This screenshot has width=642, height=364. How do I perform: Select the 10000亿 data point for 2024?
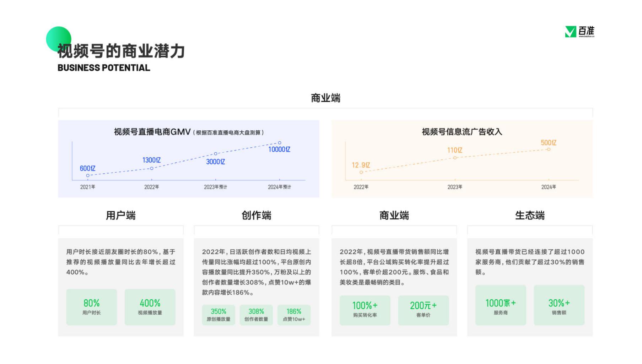coord(280,143)
